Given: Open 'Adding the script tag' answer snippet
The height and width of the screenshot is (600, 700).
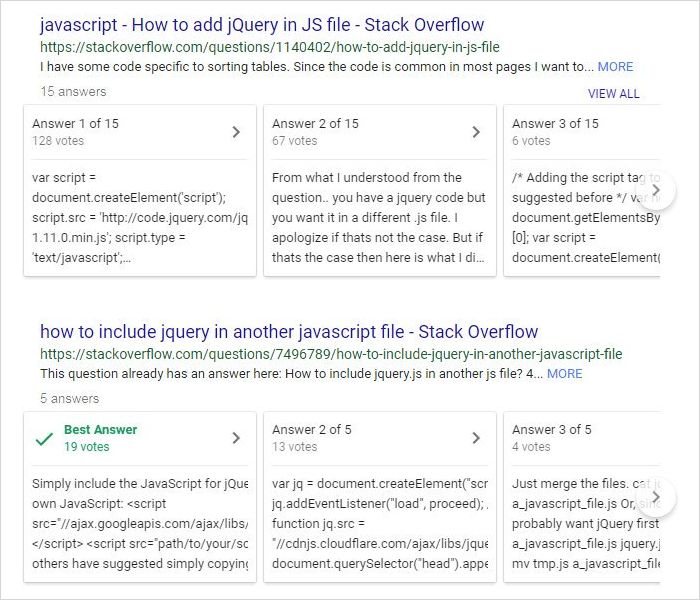Looking at the screenshot, I should pos(586,217).
